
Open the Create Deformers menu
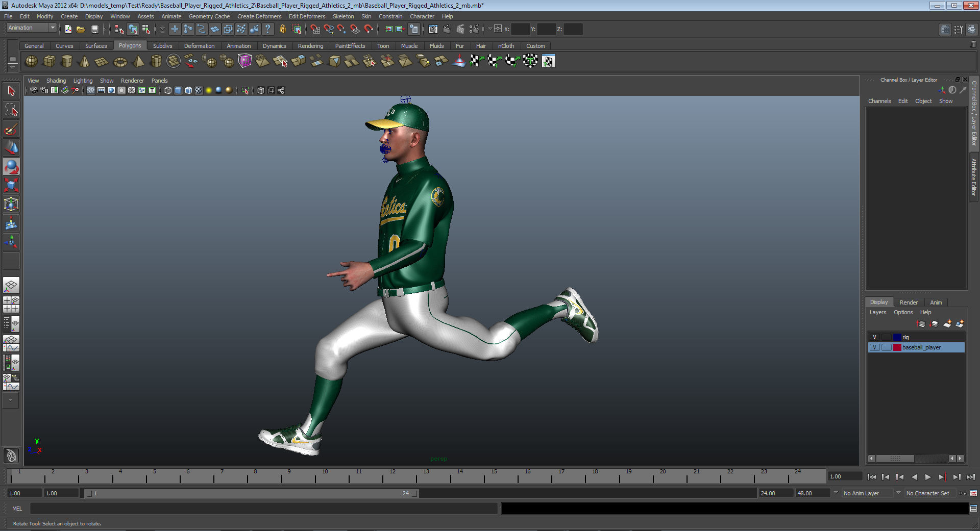pos(259,16)
